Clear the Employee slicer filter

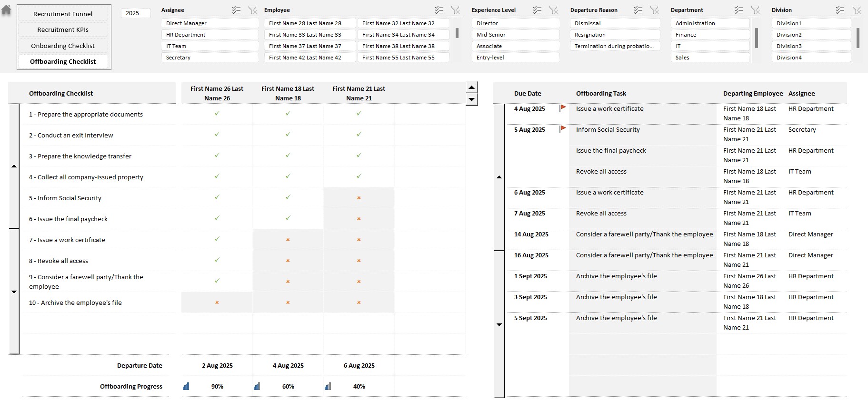(455, 10)
